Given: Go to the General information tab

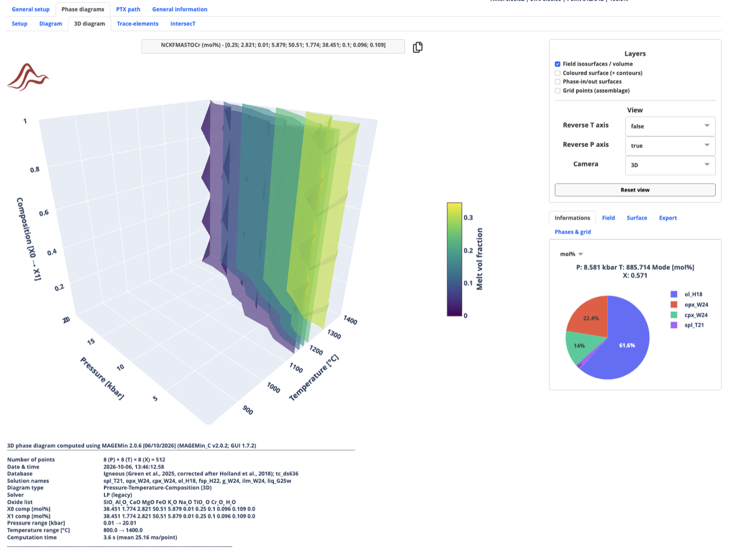Looking at the screenshot, I should [180, 9].
